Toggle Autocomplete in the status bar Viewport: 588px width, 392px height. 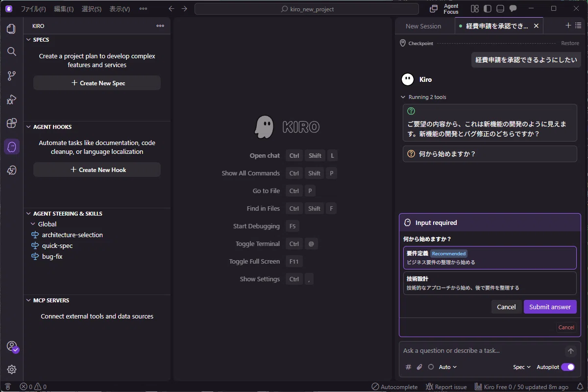[394, 387]
